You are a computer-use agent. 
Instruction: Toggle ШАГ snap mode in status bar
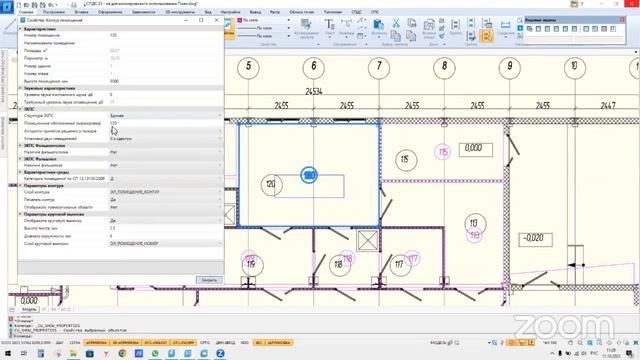60,342
